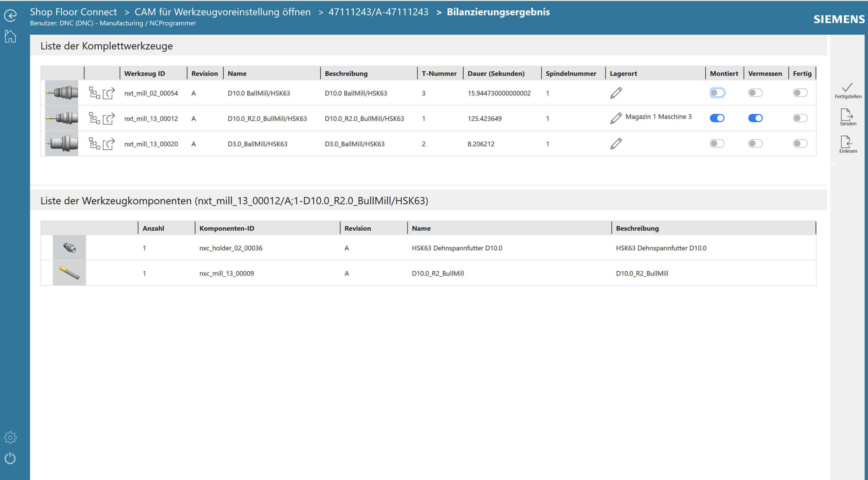The height and width of the screenshot is (480, 868).
Task: Enable Fertig for nxt_mill_13_00012
Action: click(800, 118)
